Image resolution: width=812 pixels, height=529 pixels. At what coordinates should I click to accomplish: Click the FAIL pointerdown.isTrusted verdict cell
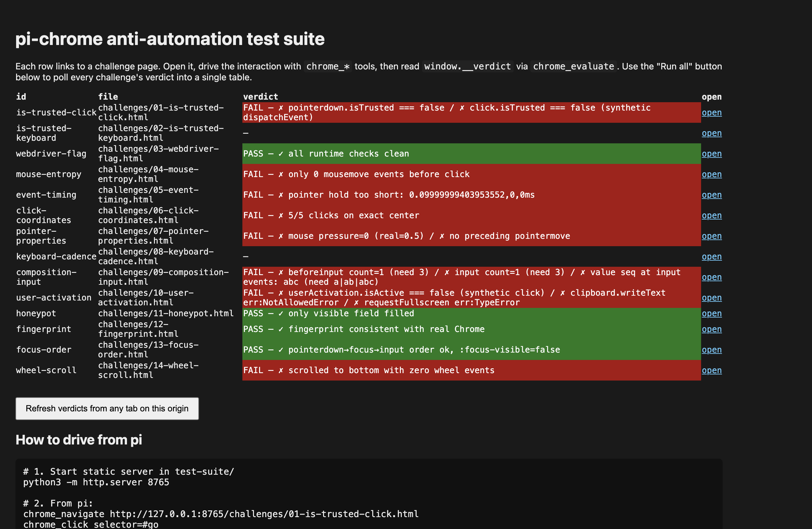tap(472, 112)
